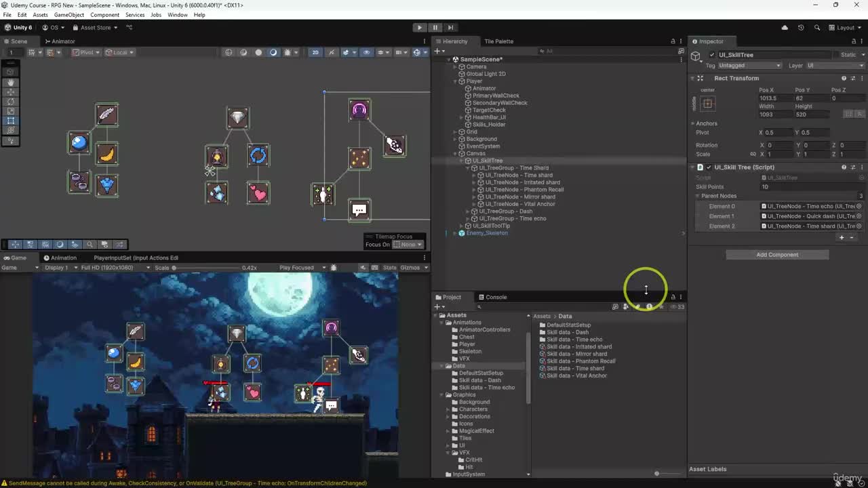Open the Layer dropdown showing UI
Image resolution: width=868 pixels, height=488 pixels.
835,66
